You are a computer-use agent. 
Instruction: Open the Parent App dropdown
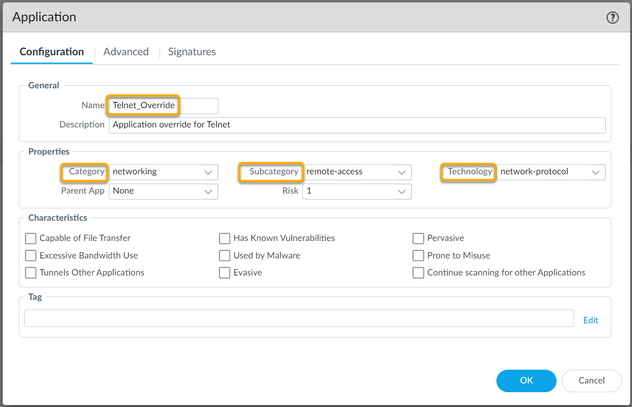point(163,190)
